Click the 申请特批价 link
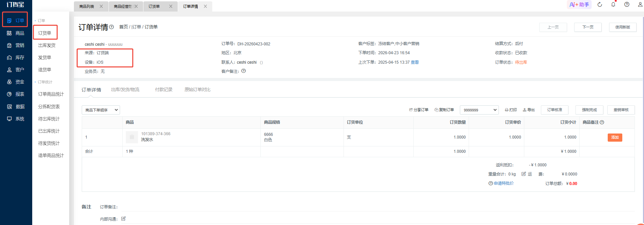The image size is (644, 225). point(504,183)
